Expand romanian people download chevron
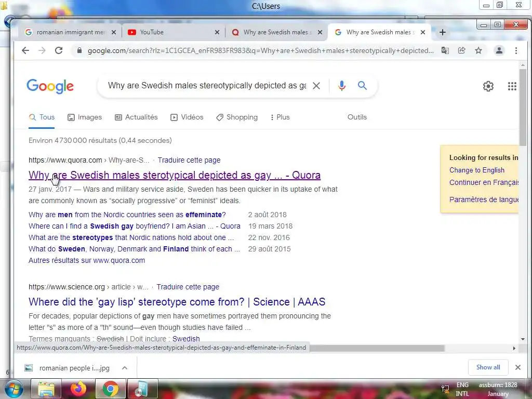Screen dimensions: 532x399 pyautogui.click(x=125, y=368)
